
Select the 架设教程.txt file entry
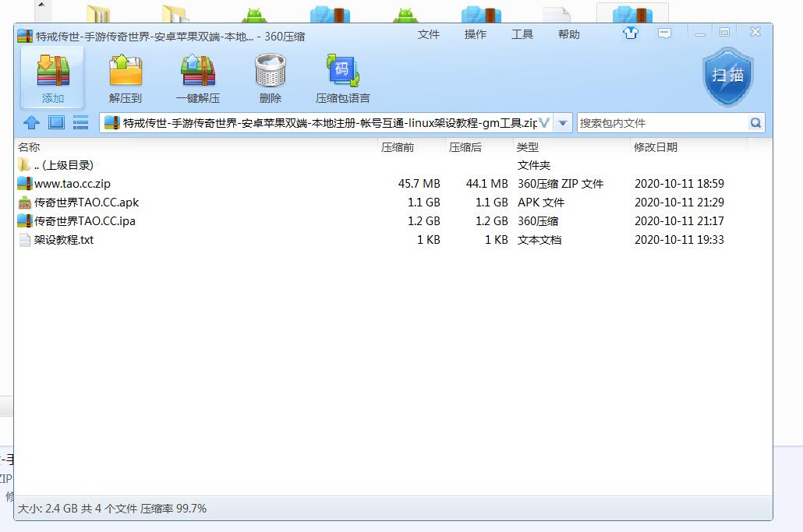(64, 240)
